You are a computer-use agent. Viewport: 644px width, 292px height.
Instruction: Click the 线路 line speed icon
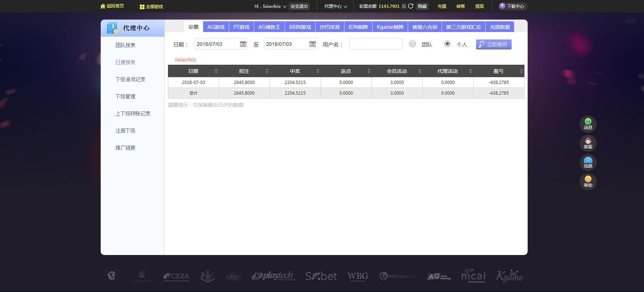588,160
